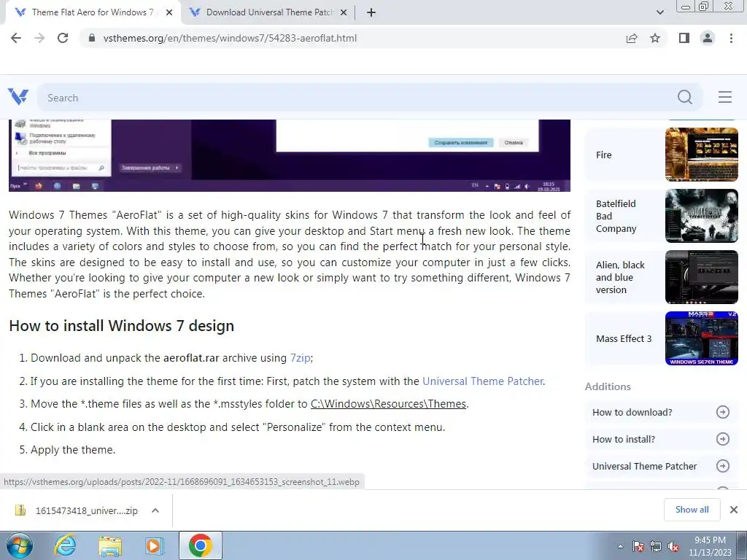Click the search magnifier icon
Screen dimensions: 747x560
coord(684,97)
